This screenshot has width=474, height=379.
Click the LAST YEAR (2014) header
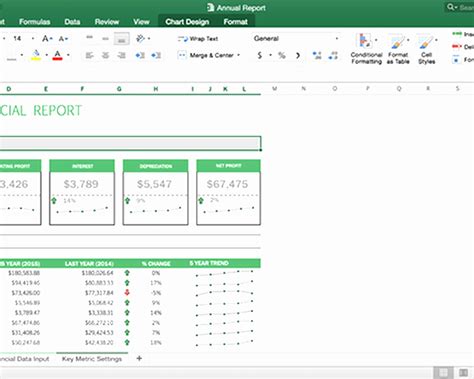pyautogui.click(x=89, y=264)
